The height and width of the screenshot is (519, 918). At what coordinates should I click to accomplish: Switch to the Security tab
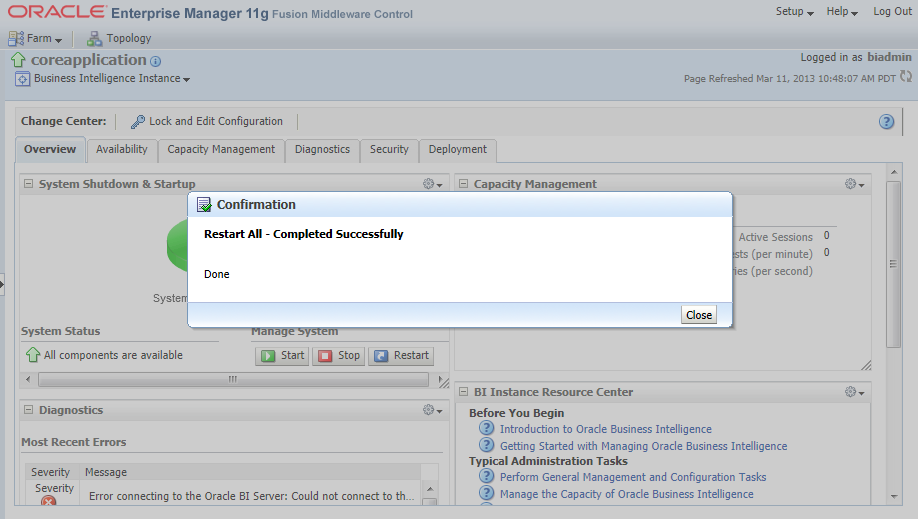[x=389, y=149]
